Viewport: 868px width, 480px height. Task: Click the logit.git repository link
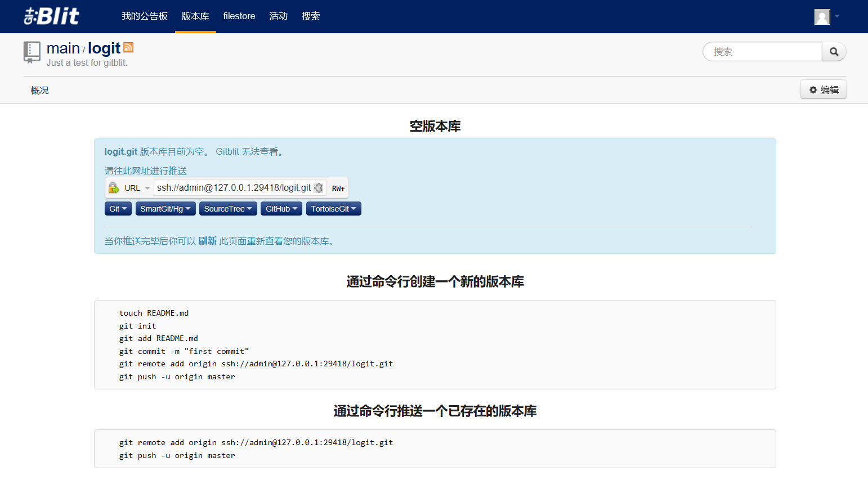coord(120,151)
